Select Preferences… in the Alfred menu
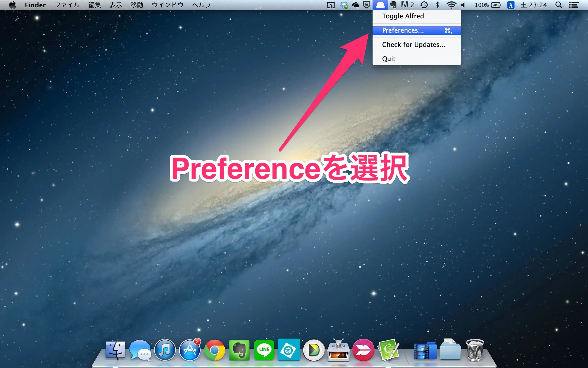Viewport: 588px width, 368px height. pyautogui.click(x=416, y=30)
